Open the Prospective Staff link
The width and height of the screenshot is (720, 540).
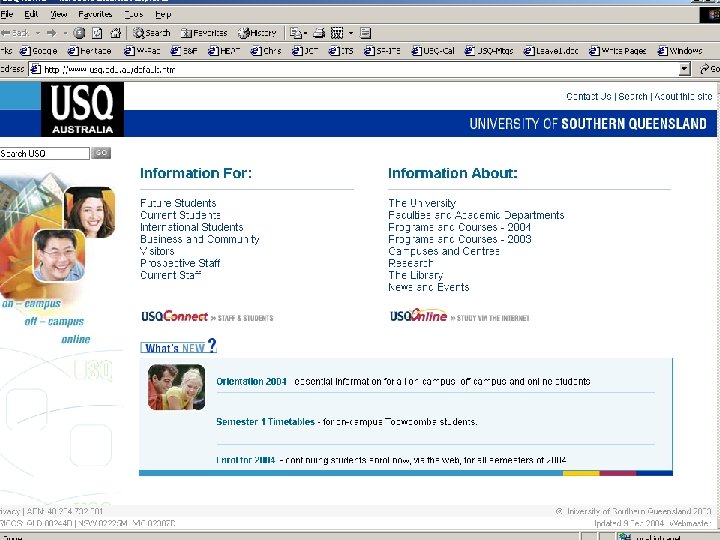pyautogui.click(x=180, y=263)
